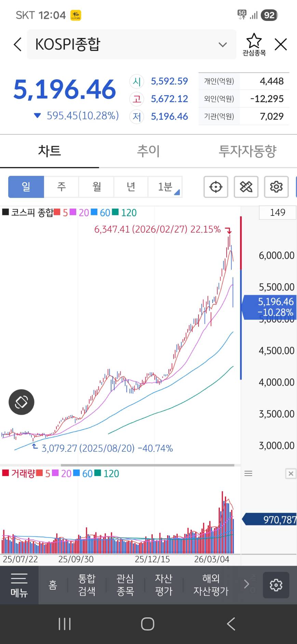Open 해외 자산평가 from bottom bar

(211, 585)
